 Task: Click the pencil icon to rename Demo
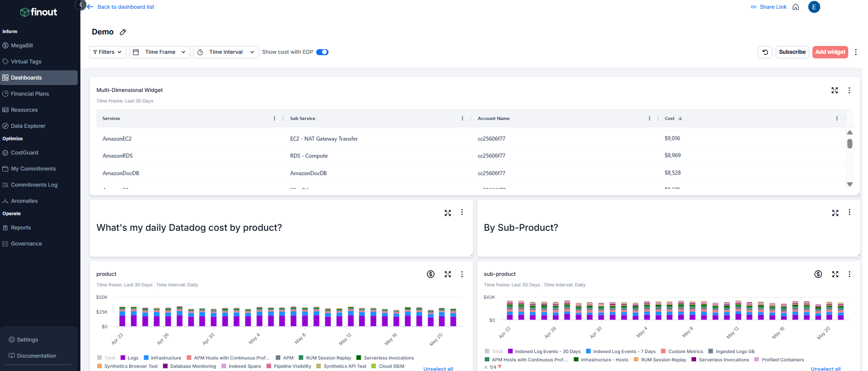(123, 32)
